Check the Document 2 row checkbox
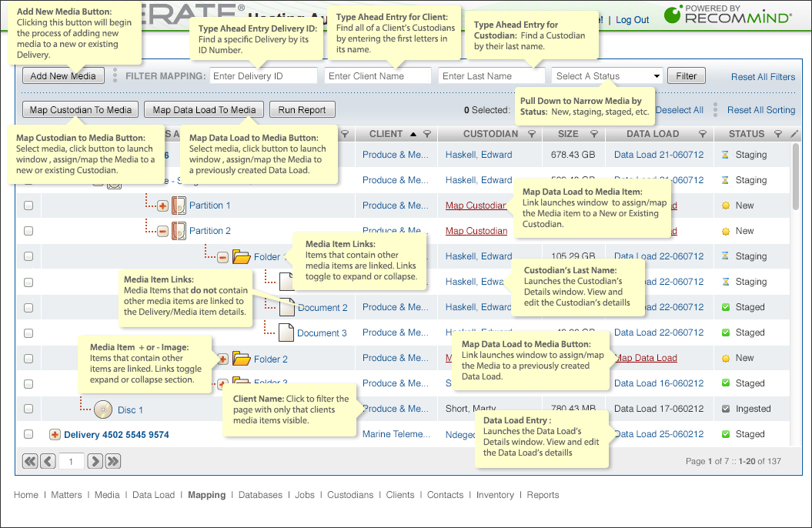 click(x=28, y=307)
